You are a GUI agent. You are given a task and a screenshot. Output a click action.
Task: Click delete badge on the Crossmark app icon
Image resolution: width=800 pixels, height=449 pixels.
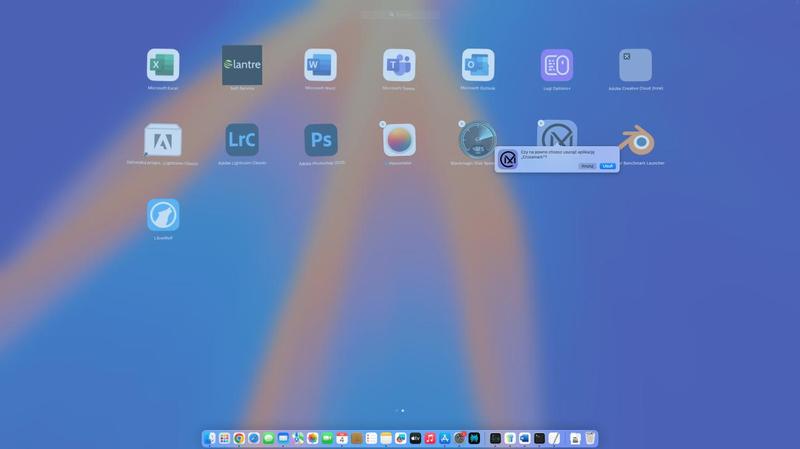tap(541, 124)
